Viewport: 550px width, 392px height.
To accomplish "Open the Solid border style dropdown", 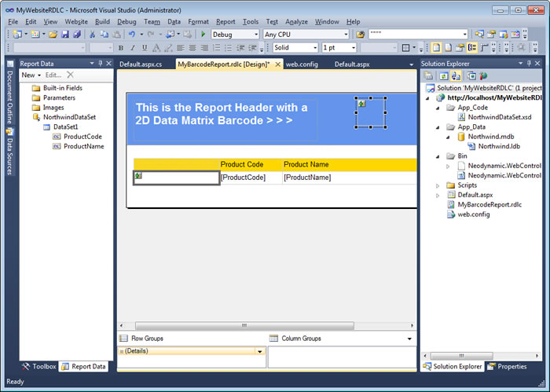I will (315, 48).
